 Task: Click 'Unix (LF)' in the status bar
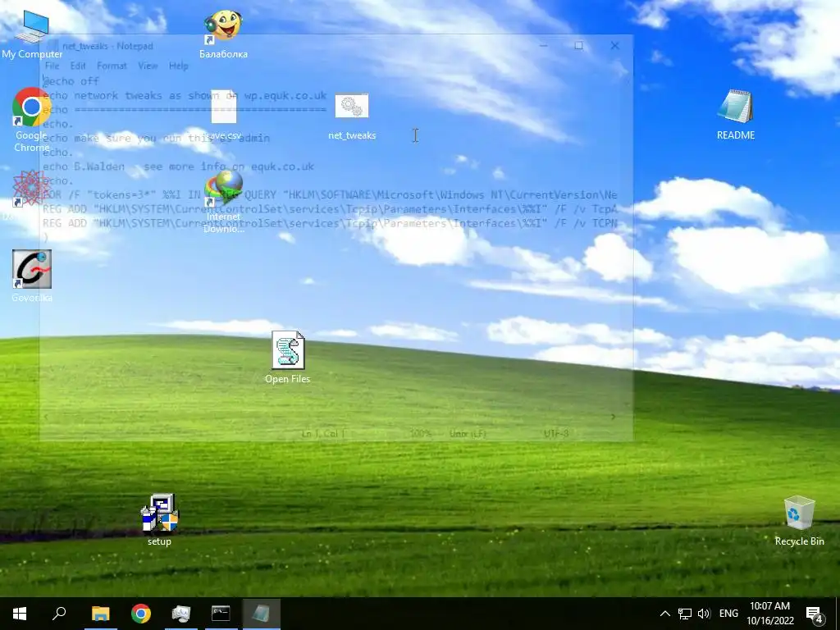tap(468, 433)
